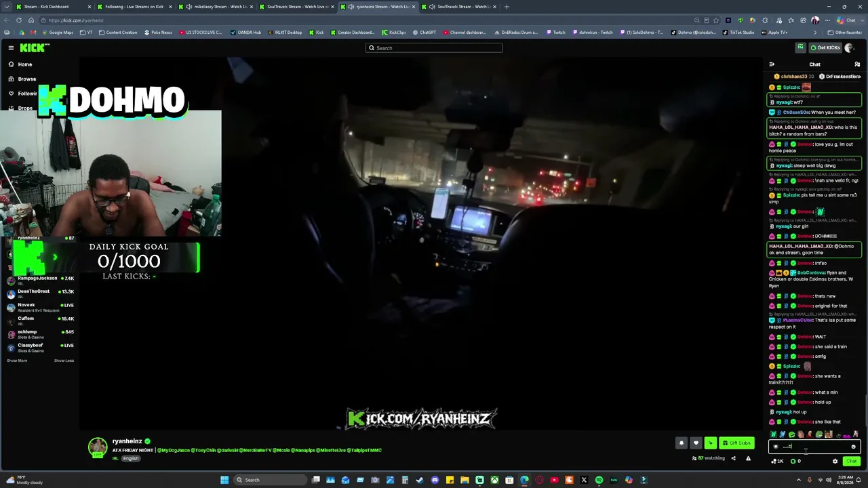The width and height of the screenshot is (868, 488).
Task: Open browser settings and more menu
Action: (827, 20)
